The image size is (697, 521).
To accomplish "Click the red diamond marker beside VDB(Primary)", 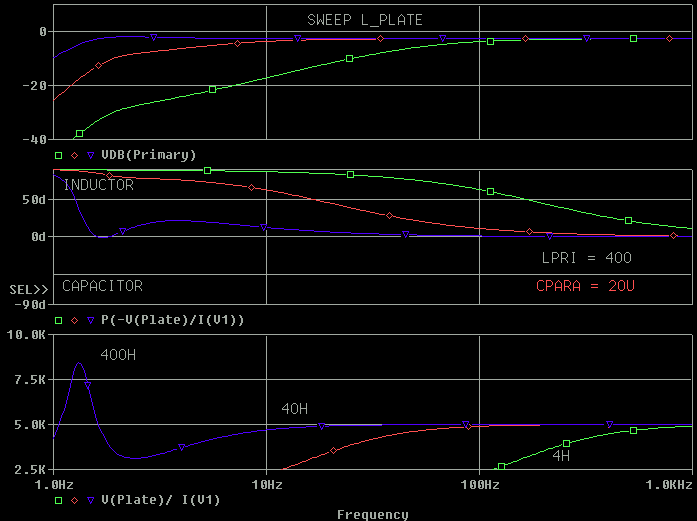I will (75, 155).
